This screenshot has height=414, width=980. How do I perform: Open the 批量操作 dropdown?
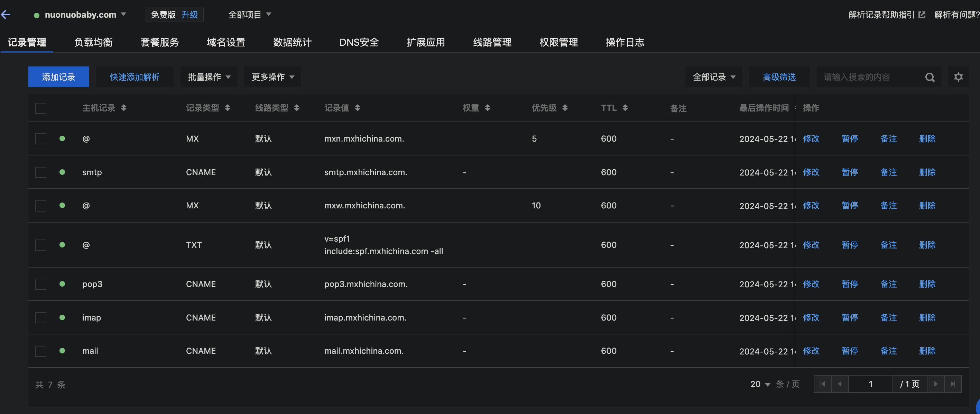(x=209, y=77)
